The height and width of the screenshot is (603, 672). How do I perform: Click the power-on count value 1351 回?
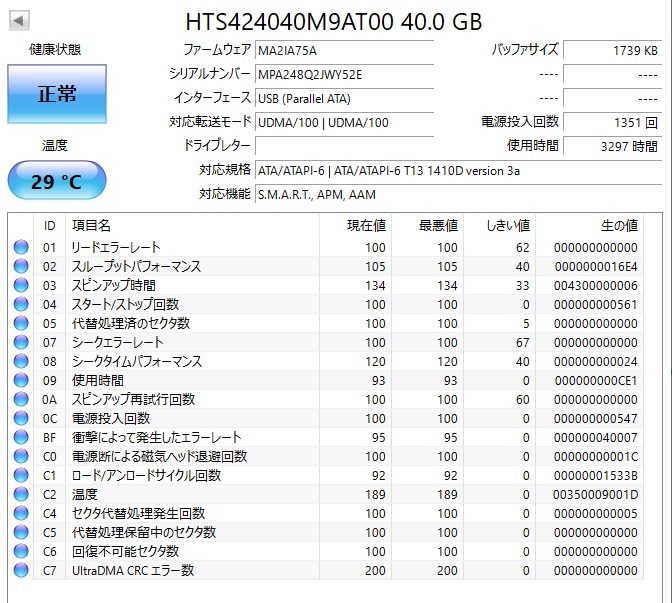612,123
